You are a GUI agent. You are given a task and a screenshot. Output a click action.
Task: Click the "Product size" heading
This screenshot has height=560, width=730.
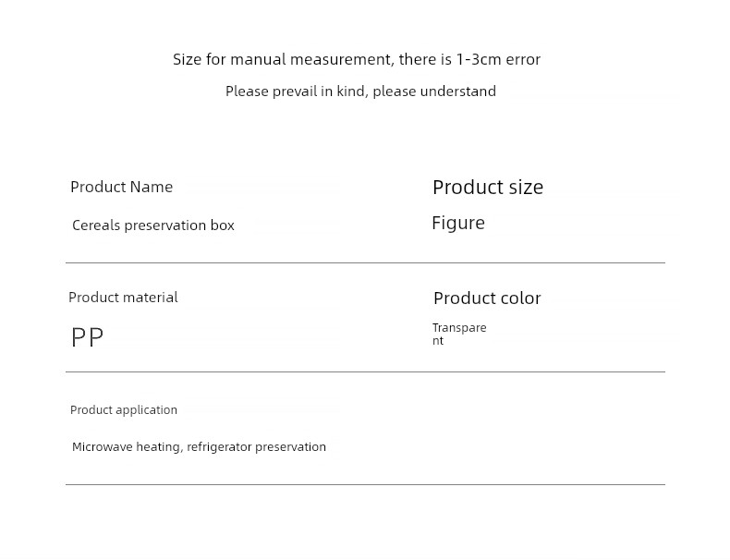tap(488, 188)
